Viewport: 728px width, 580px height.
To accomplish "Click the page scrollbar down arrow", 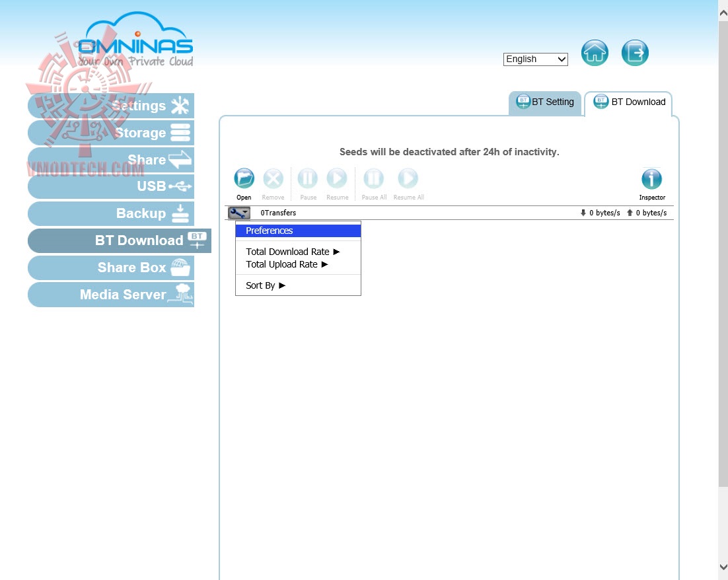I will 723,567.
